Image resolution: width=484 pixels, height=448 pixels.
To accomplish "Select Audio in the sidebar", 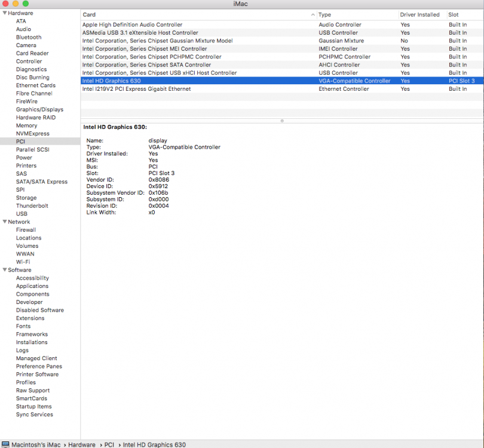I will pos(23,29).
